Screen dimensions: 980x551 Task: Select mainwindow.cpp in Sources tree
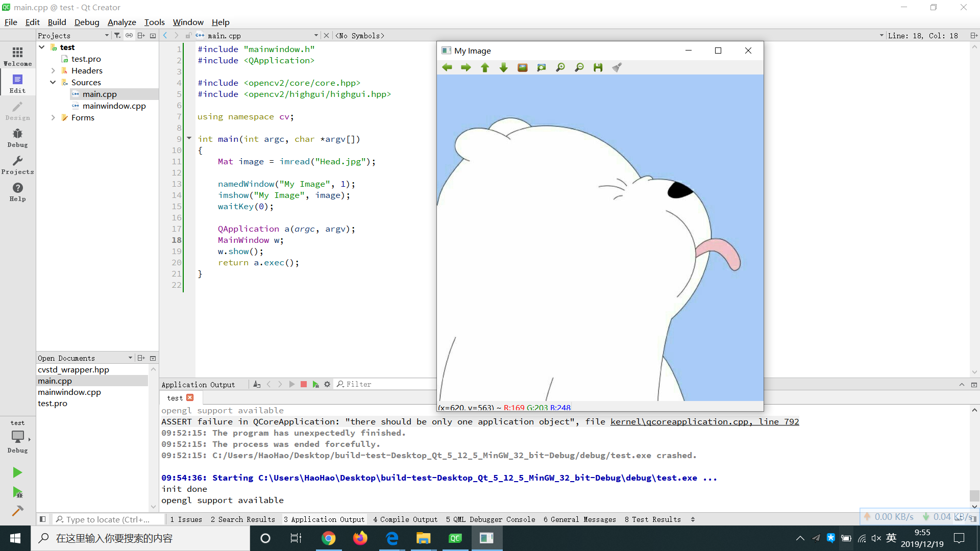pos(114,106)
